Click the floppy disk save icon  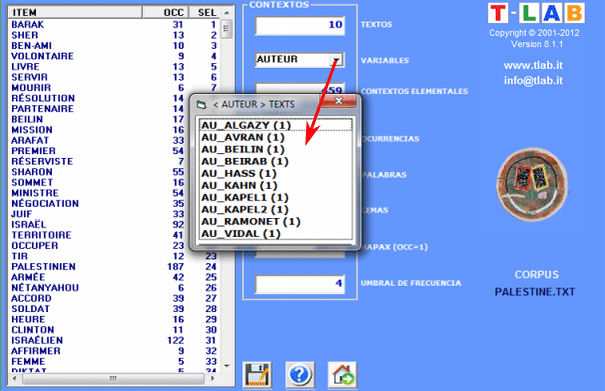257,375
